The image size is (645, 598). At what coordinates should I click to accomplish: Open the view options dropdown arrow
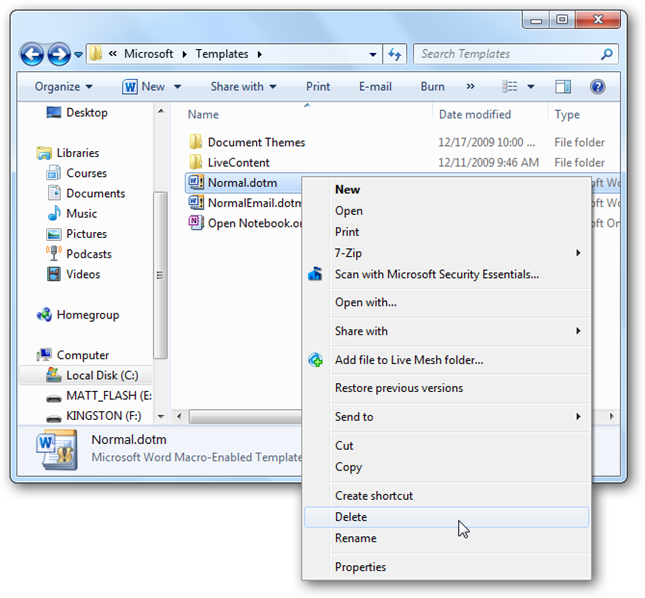pos(531,87)
